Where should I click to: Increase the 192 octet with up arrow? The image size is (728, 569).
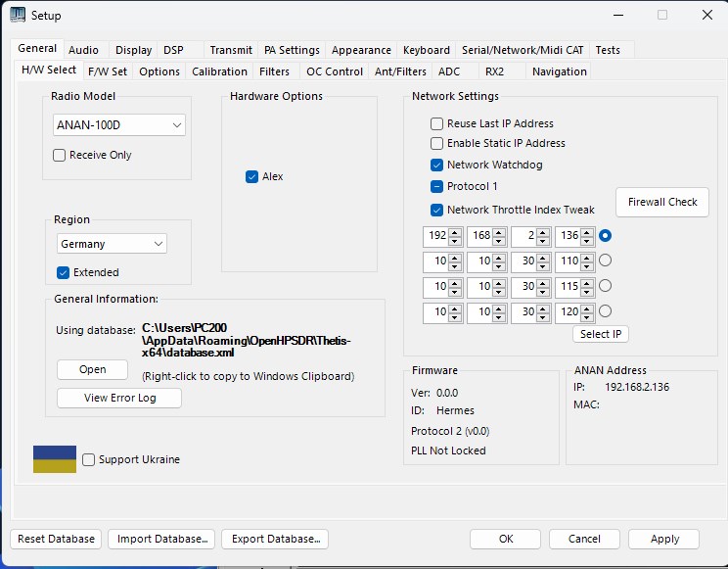click(455, 232)
